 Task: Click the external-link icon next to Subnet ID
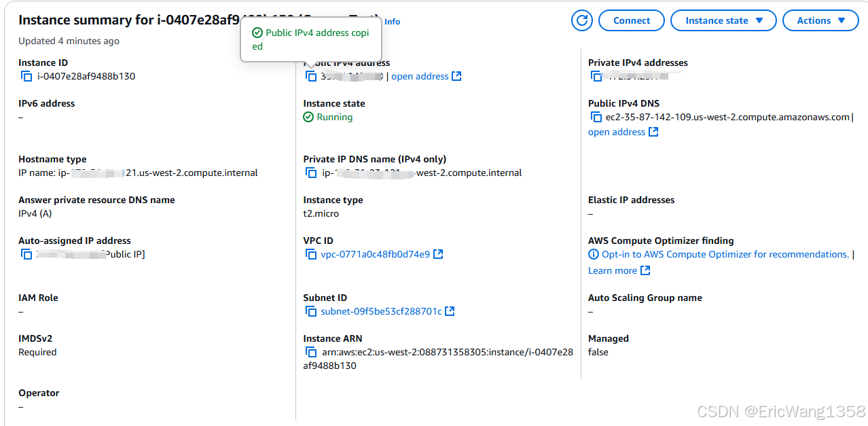point(450,311)
